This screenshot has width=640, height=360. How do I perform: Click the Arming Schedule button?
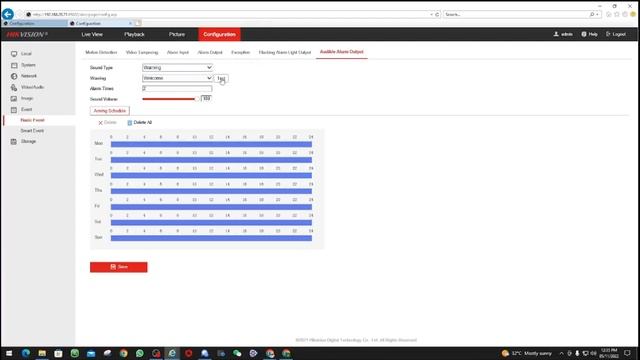point(110,111)
